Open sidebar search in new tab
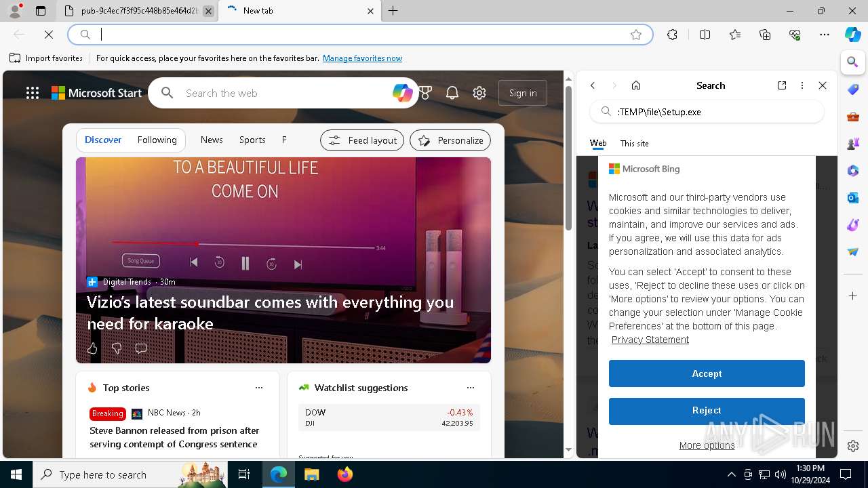This screenshot has height=488, width=868. pyautogui.click(x=782, y=85)
